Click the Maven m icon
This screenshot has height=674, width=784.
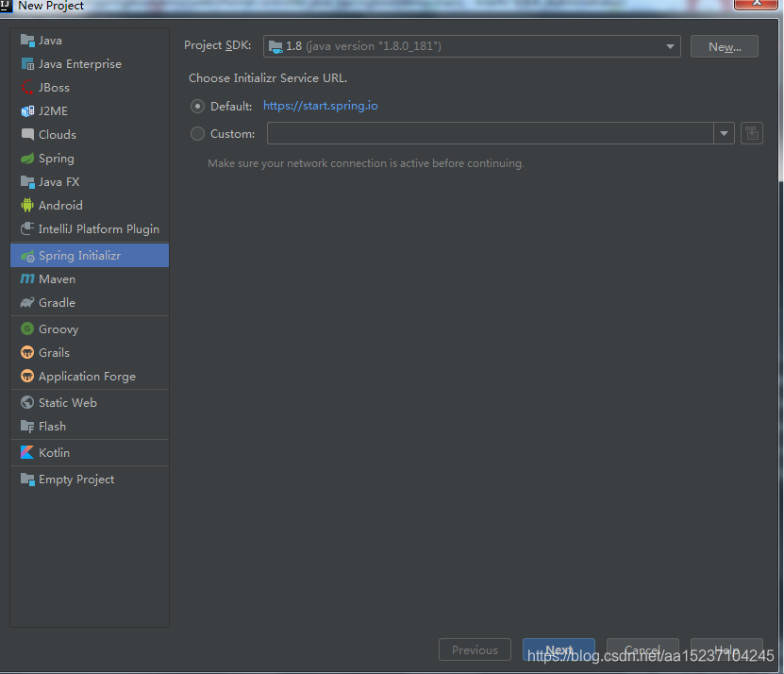tap(27, 278)
